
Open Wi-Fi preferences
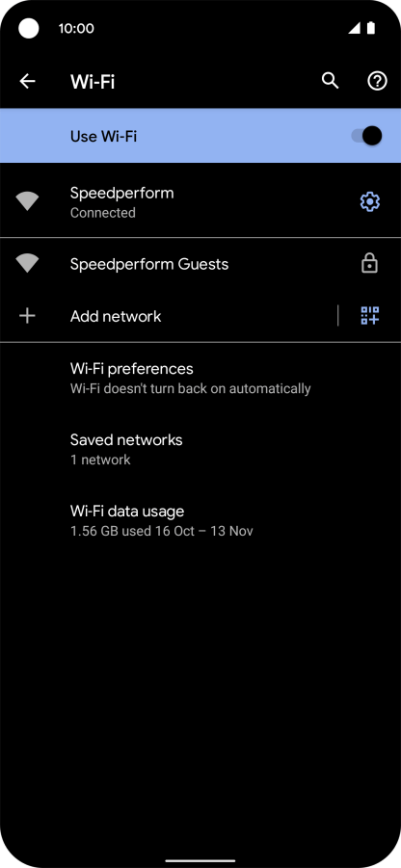pyautogui.click(x=200, y=378)
